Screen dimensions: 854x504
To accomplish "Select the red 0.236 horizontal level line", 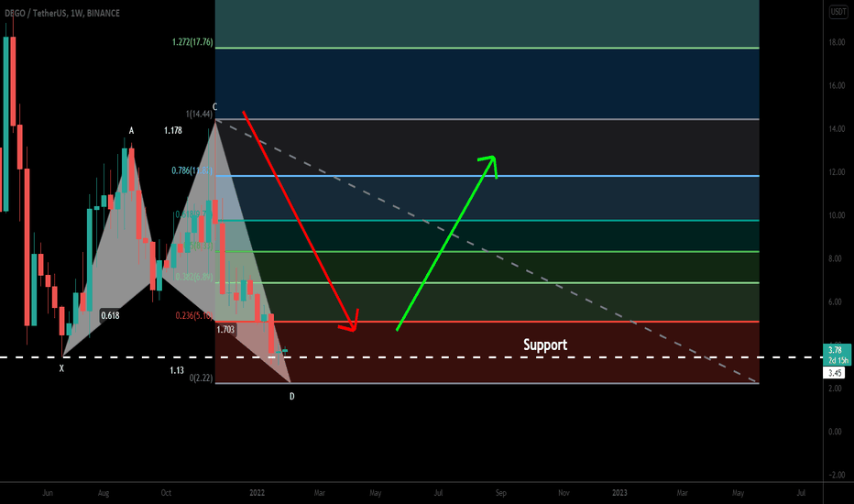I will [487, 322].
